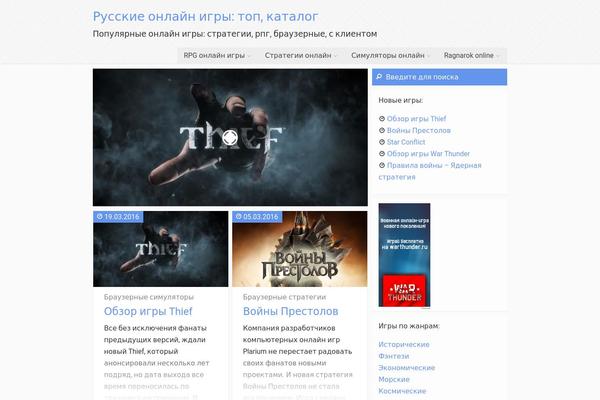Click bullet icon before Обзор игры Thief link
600x400 pixels.
[x=382, y=119]
